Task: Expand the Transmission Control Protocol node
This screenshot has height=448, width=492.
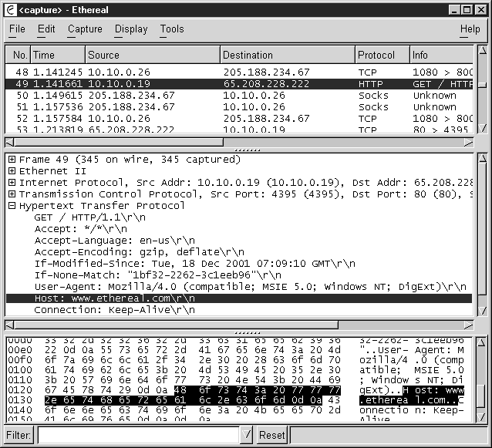Action: [x=12, y=194]
